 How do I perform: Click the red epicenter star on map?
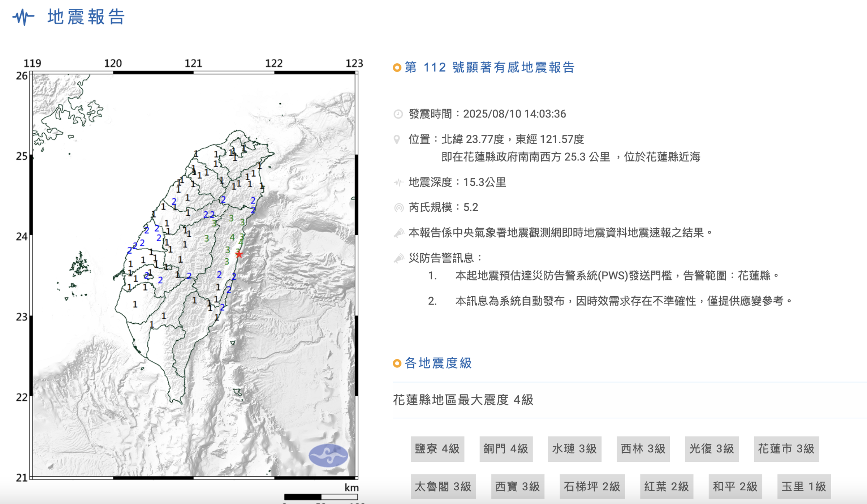(239, 254)
